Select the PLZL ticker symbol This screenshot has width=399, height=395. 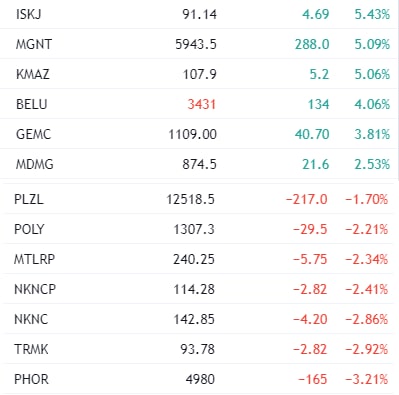click(29, 199)
